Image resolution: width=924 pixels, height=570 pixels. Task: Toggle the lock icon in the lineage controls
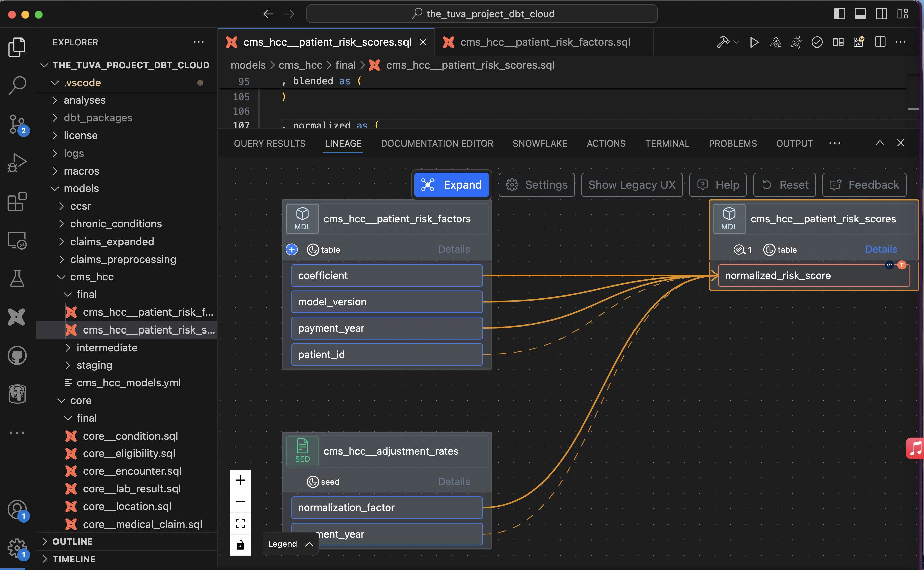[240, 545]
